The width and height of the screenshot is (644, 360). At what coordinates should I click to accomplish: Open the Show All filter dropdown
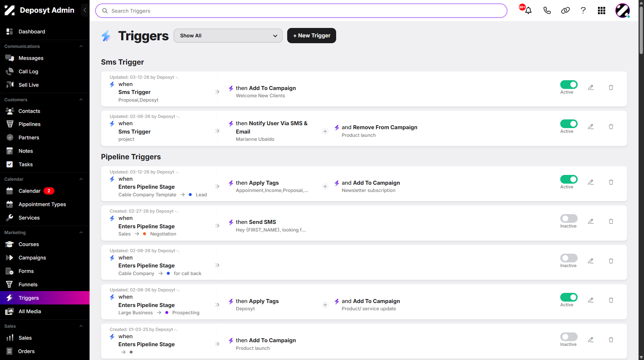(228, 36)
